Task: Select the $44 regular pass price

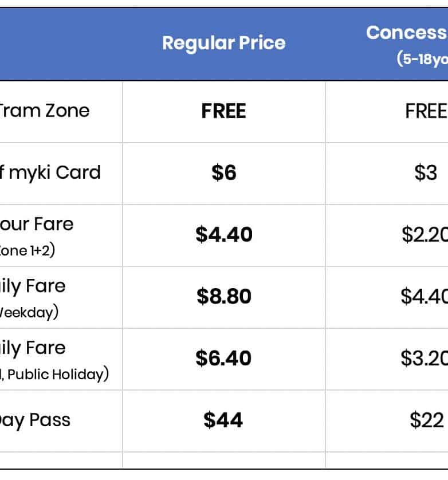Action: tap(223, 420)
